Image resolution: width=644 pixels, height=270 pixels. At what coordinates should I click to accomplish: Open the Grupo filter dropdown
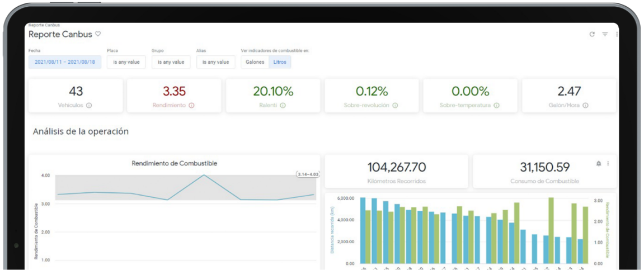pyautogui.click(x=171, y=62)
